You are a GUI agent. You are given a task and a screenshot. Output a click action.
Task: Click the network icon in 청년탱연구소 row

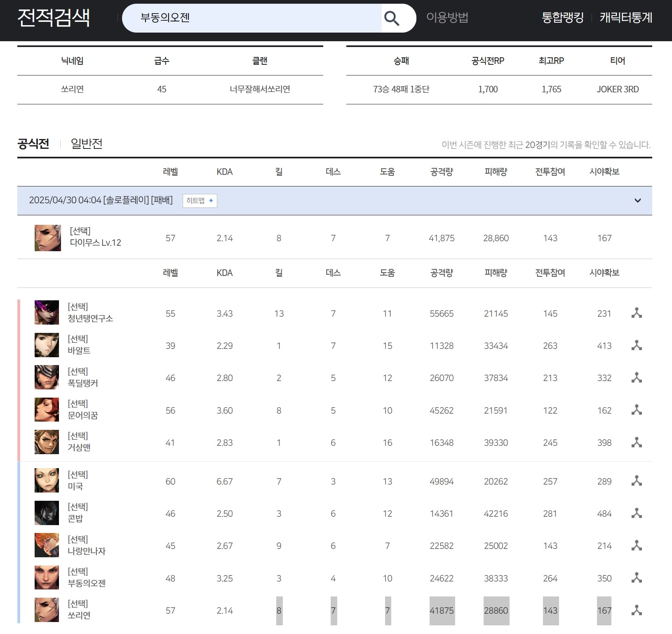pos(637,313)
